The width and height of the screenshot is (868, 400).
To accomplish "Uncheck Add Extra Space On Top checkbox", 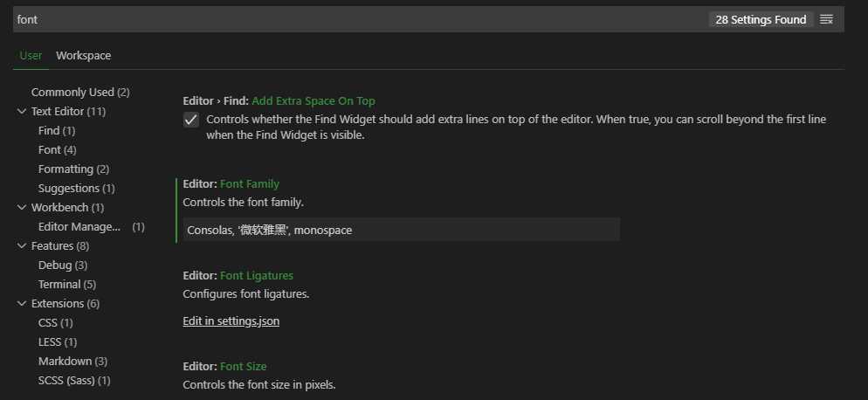I will [x=191, y=120].
